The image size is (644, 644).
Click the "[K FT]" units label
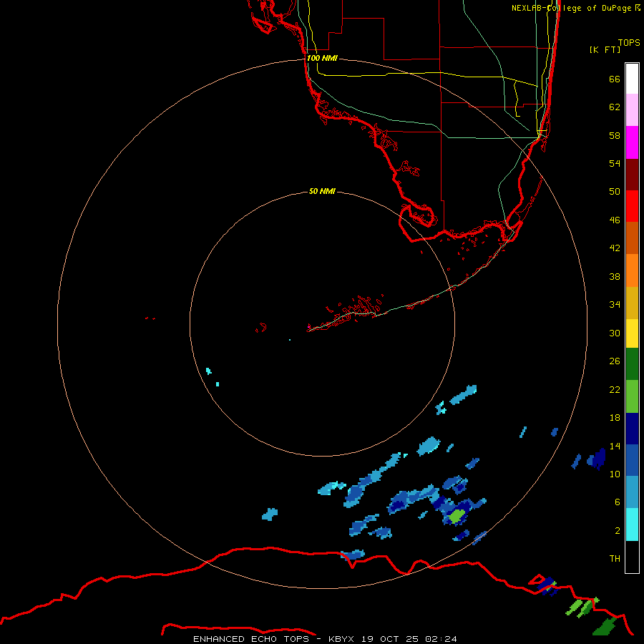click(x=605, y=49)
